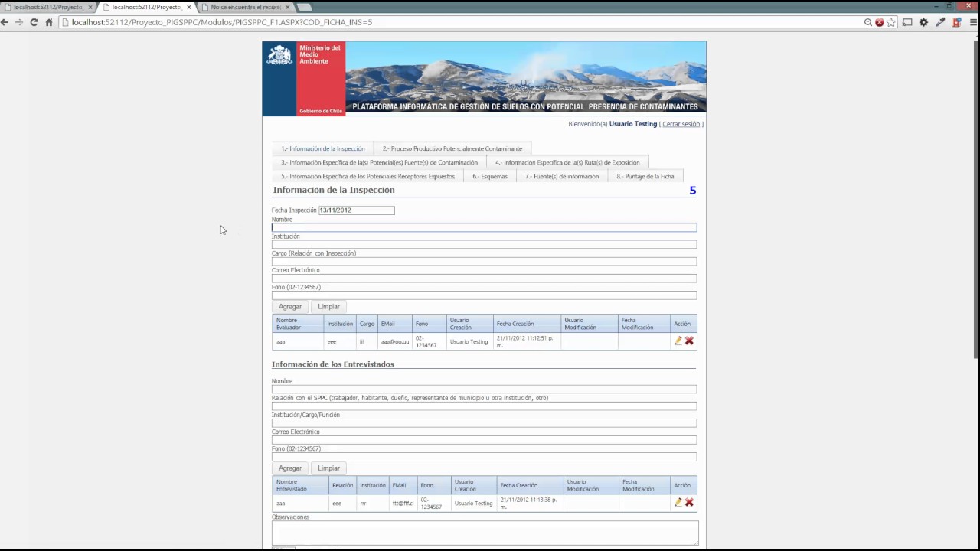Focus the interviewee Correo Electrónico field

484,439
